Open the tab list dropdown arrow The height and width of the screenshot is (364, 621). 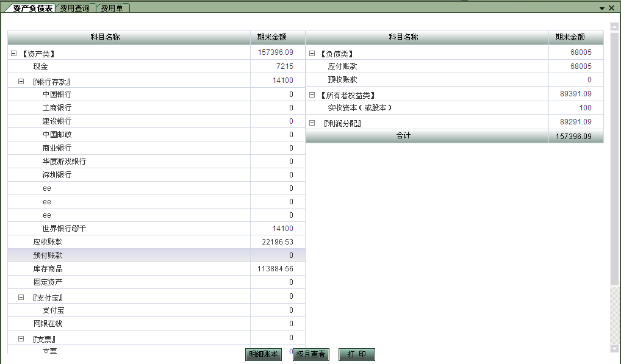(602, 8)
